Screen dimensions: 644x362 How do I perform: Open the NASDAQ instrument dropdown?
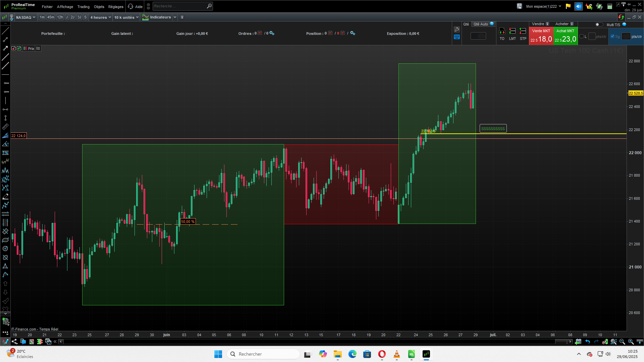tap(25, 17)
